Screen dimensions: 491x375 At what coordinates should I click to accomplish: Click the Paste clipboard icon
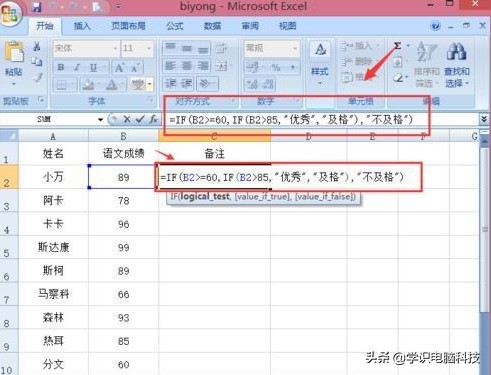click(13, 52)
